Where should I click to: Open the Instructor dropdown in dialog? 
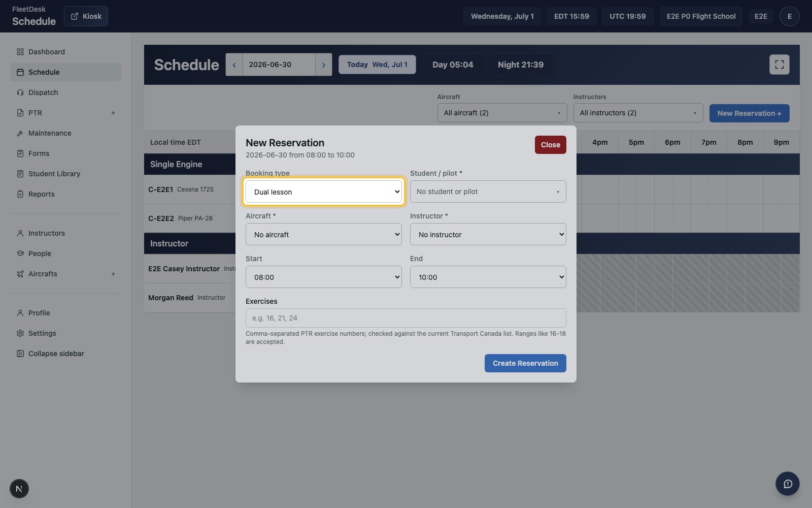tap(488, 234)
